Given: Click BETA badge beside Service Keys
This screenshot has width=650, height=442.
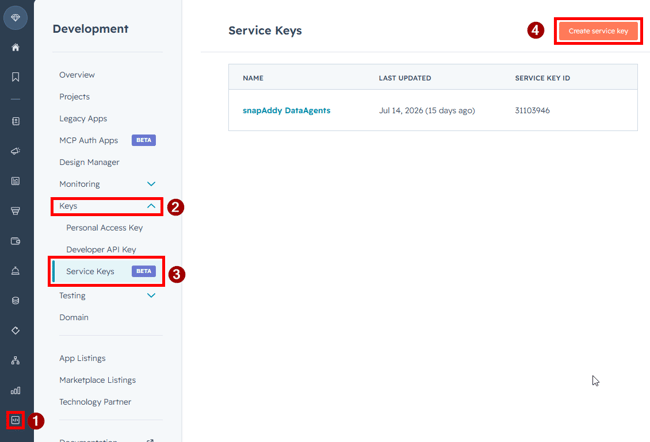Looking at the screenshot, I should pos(144,271).
